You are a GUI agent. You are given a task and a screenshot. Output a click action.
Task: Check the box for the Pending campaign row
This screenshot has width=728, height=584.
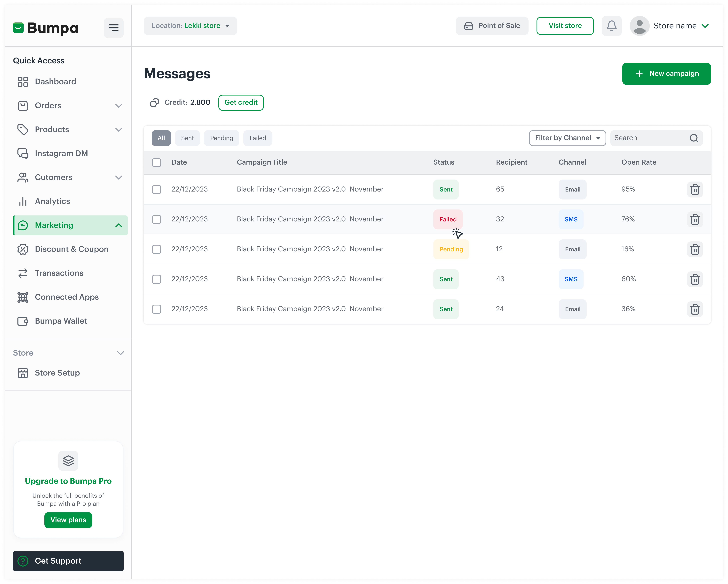coord(156,249)
